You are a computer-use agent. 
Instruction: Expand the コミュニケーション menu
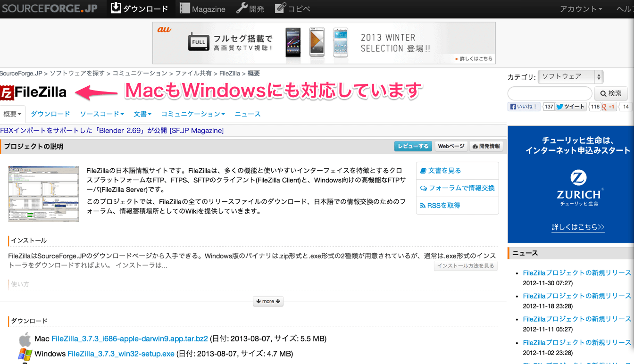pos(193,114)
